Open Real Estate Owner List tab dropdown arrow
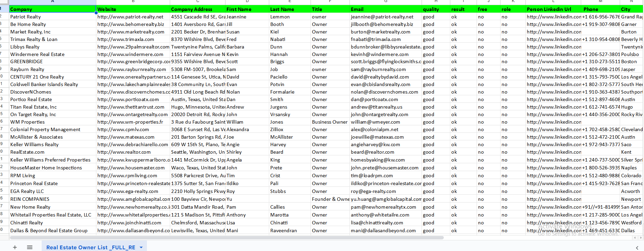 click(x=141, y=247)
